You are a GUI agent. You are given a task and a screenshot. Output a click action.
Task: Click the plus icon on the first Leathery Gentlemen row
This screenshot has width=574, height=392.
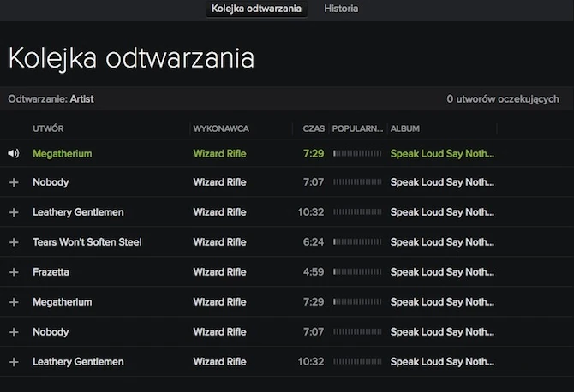pyautogui.click(x=13, y=212)
